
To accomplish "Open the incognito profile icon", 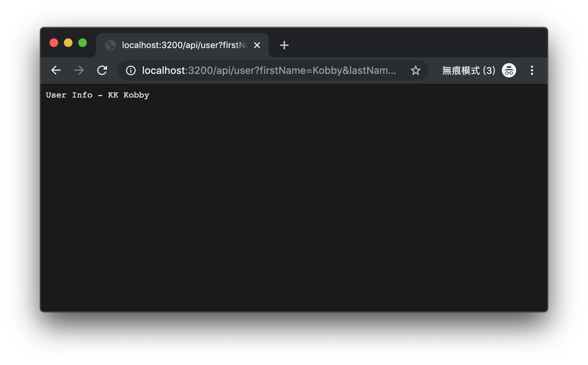I will (509, 70).
